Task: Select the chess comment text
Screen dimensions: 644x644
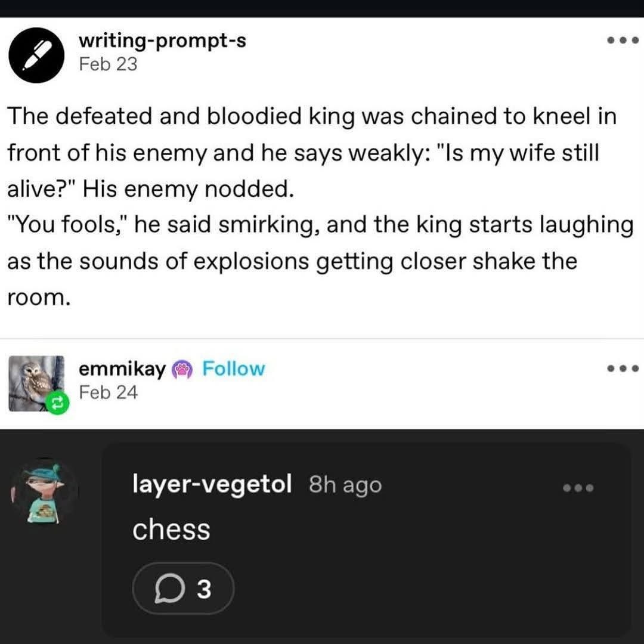Action: tap(172, 528)
